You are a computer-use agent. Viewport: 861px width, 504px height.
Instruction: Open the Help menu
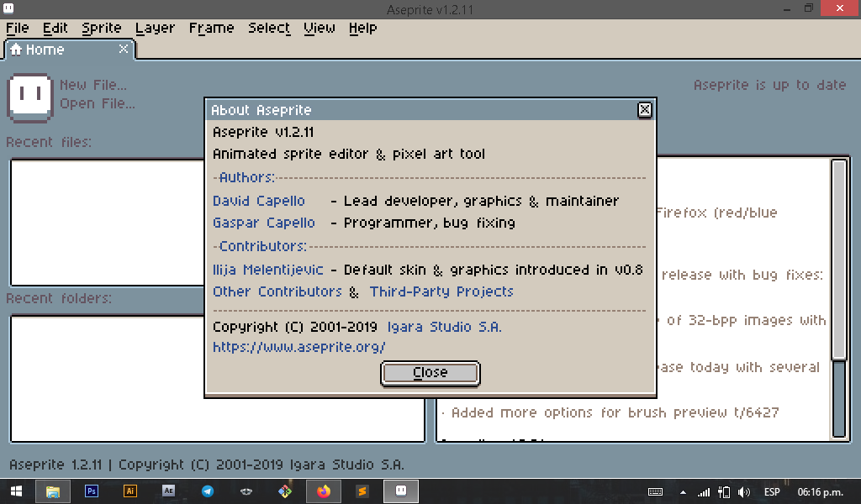[x=362, y=28]
